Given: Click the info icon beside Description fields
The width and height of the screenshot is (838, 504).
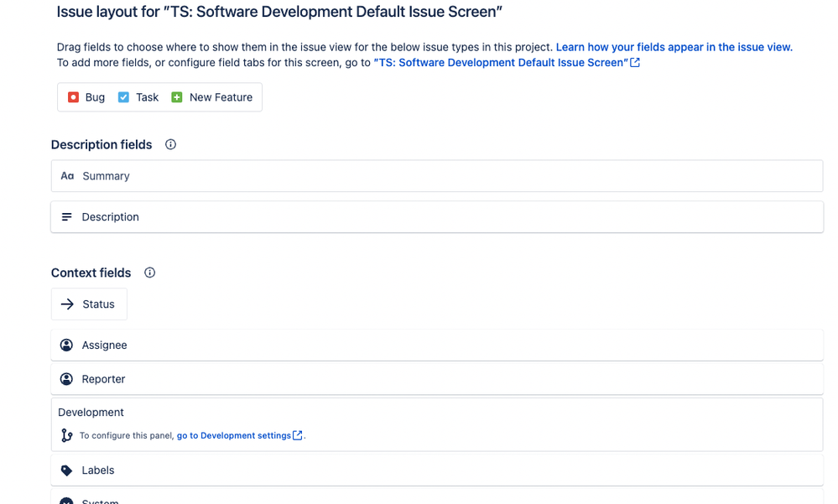Looking at the screenshot, I should pos(170,144).
